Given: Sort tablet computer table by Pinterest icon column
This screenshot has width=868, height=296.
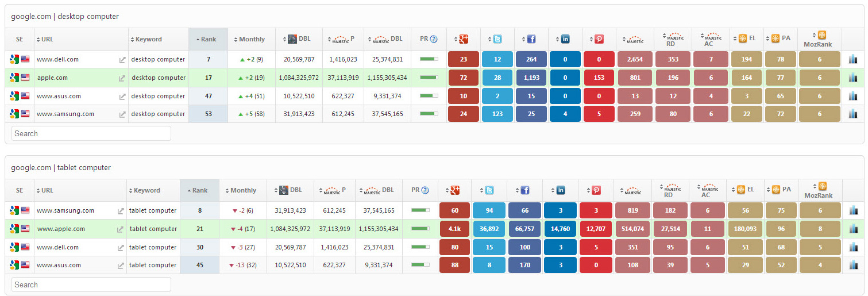Looking at the screenshot, I should (596, 190).
